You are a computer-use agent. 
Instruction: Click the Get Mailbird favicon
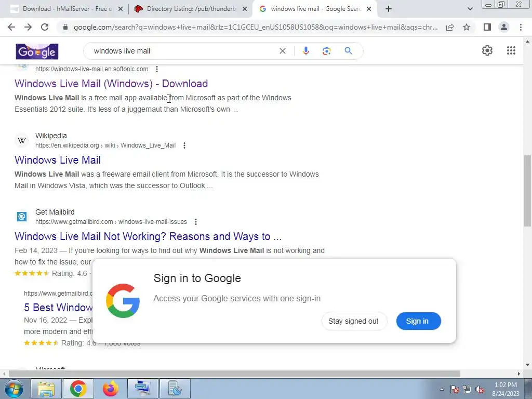22,217
